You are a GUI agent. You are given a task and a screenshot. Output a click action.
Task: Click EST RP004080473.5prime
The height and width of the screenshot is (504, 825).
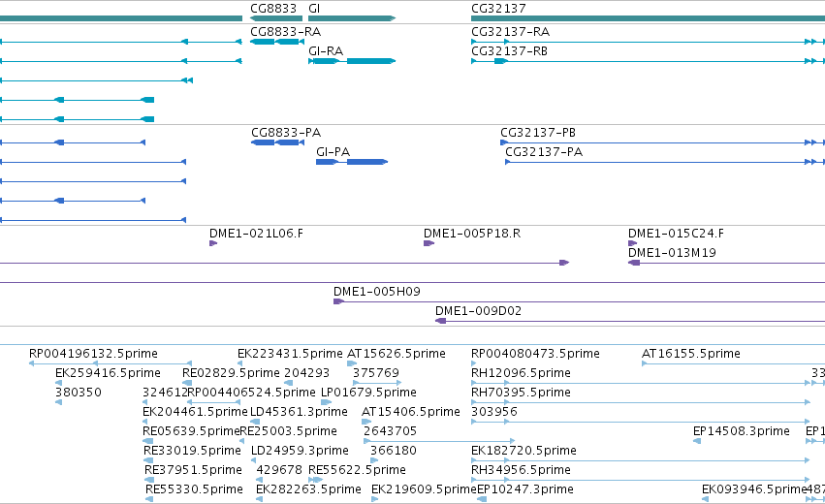(535, 354)
